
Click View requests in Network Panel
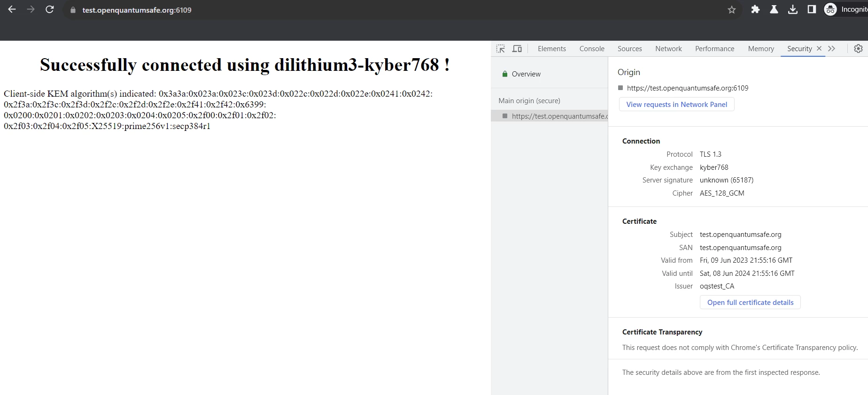click(677, 105)
